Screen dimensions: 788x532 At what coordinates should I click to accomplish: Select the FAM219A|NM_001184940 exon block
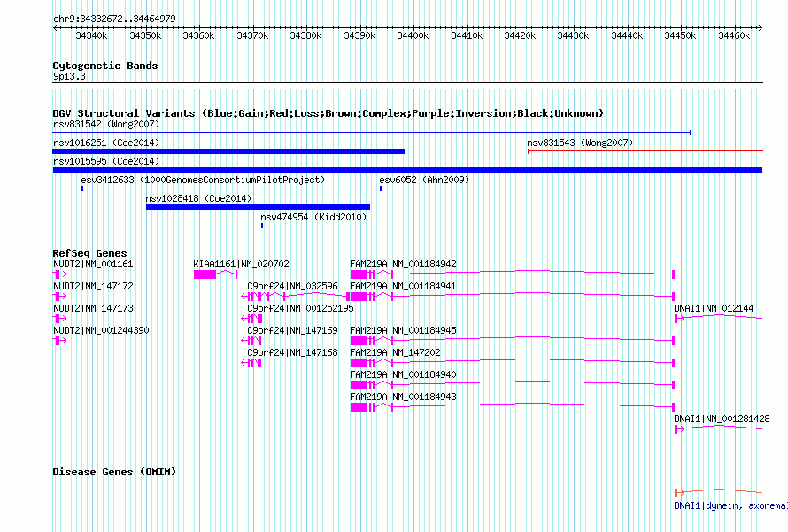click(359, 385)
